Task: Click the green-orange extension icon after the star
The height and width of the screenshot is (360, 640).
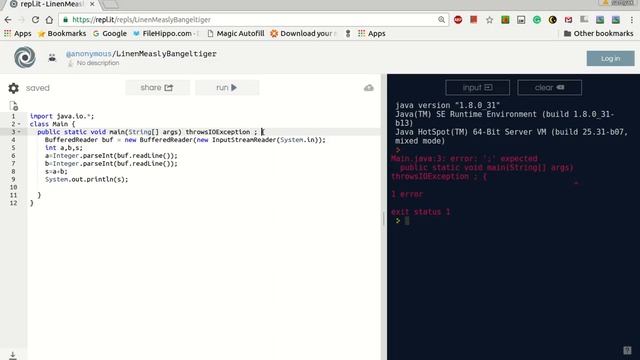Action: [x=505, y=20]
